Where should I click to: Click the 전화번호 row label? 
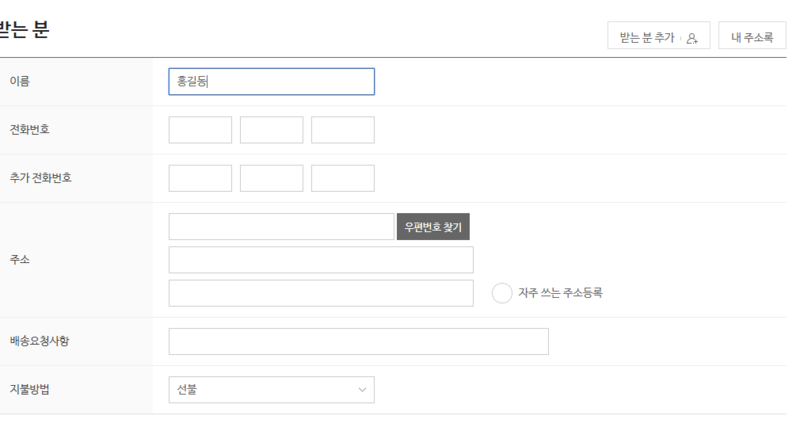[x=30, y=130]
